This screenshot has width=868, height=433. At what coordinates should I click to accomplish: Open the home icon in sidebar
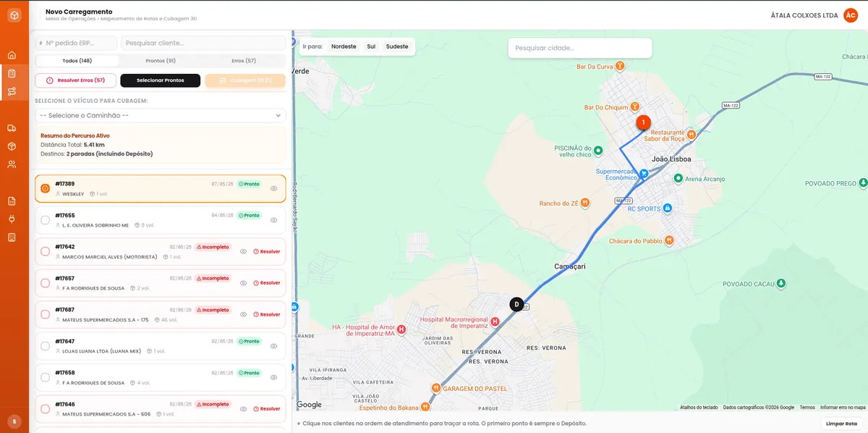[x=12, y=55]
